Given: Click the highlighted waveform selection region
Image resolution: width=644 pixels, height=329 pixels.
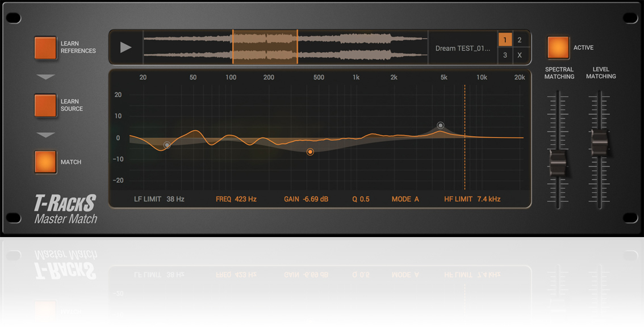Looking at the screenshot, I should [265, 47].
